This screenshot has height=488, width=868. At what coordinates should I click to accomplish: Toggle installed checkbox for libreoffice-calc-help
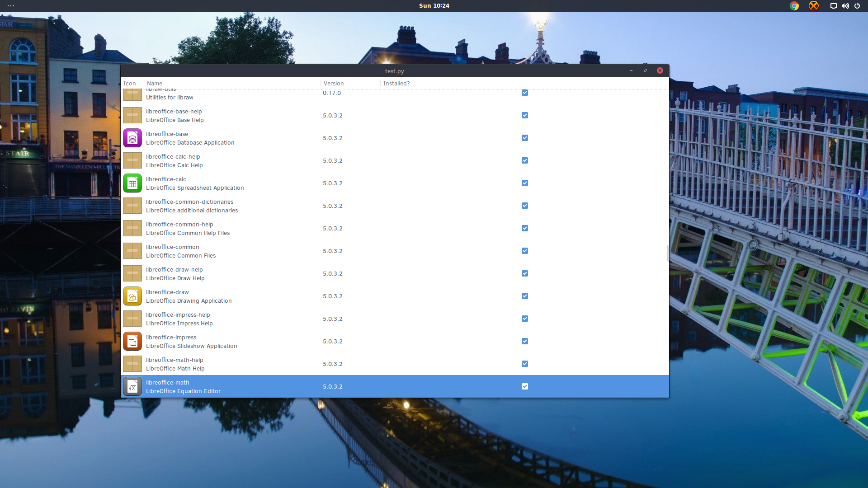click(525, 160)
